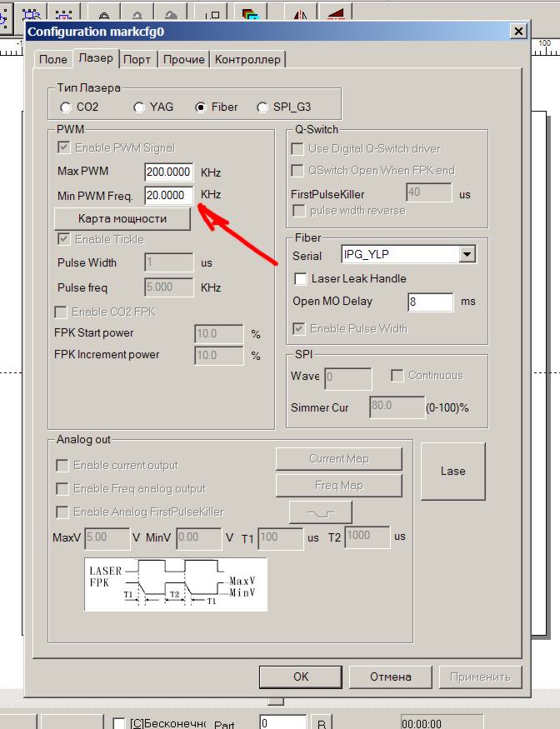Choose the YAG laser type radio button
This screenshot has width=560, height=729.
pyautogui.click(x=140, y=107)
